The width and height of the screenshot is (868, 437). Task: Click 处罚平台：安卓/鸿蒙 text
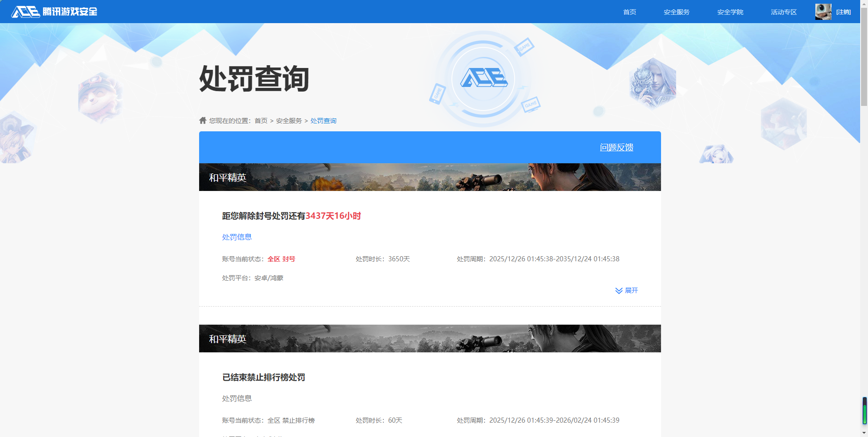253,278
